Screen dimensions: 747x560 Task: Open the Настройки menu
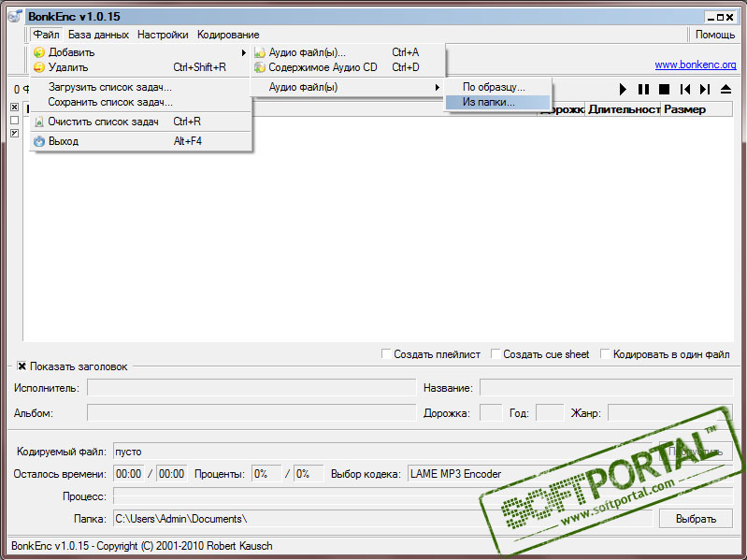pyautogui.click(x=163, y=35)
